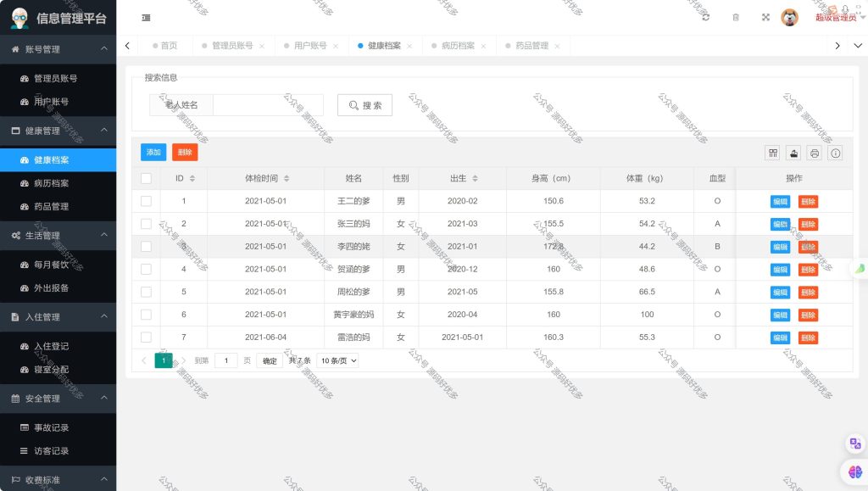Open 外出报备 in the sidebar
The image size is (868, 491).
[x=58, y=287]
